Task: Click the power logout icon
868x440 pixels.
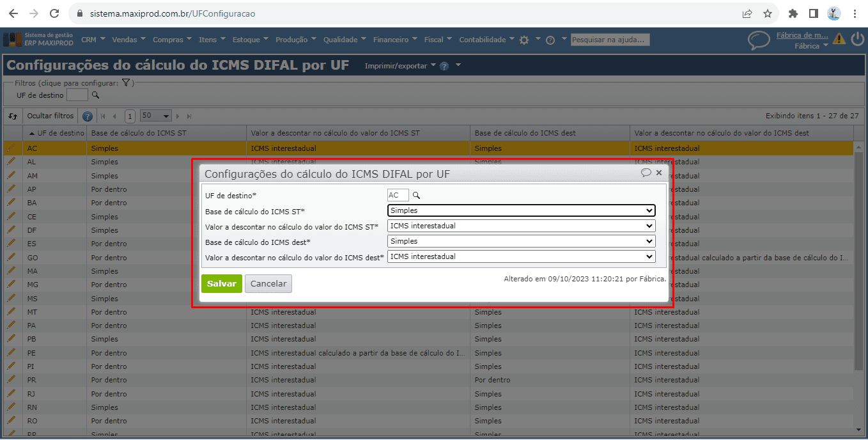Action: coord(857,40)
